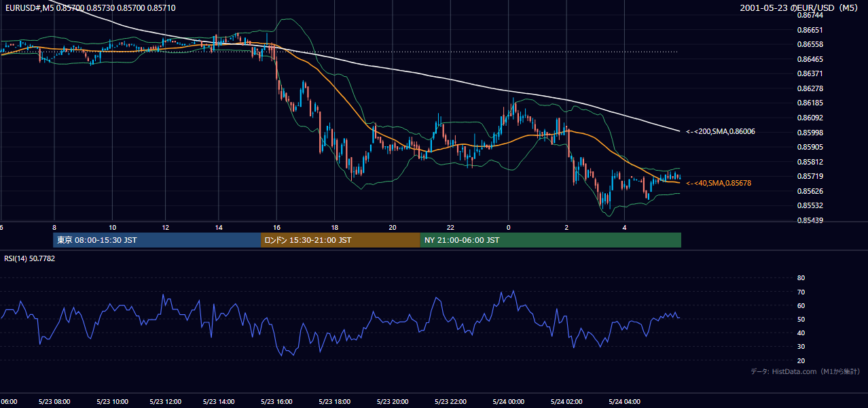The width and height of the screenshot is (868, 408).
Task: Click the bottom time label 5/24 00:00
Action: click(507, 401)
